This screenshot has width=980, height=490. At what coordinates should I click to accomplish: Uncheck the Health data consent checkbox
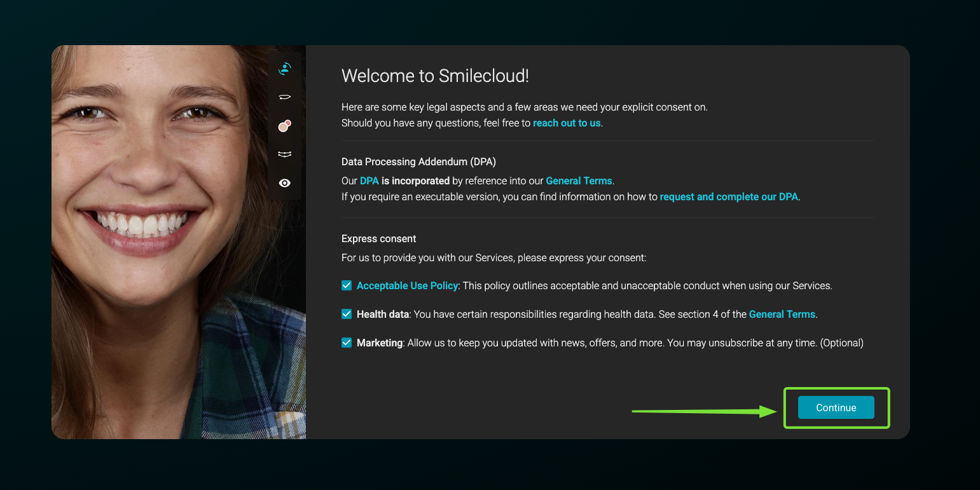pos(347,314)
